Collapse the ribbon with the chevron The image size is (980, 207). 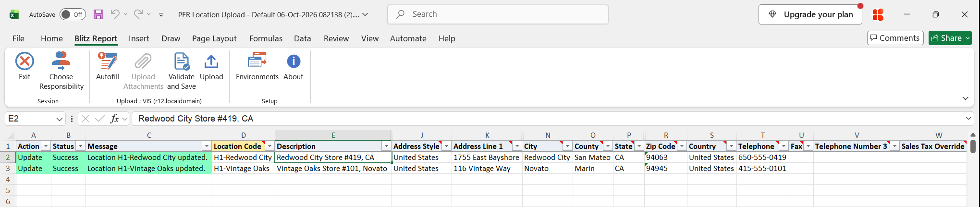point(966,98)
